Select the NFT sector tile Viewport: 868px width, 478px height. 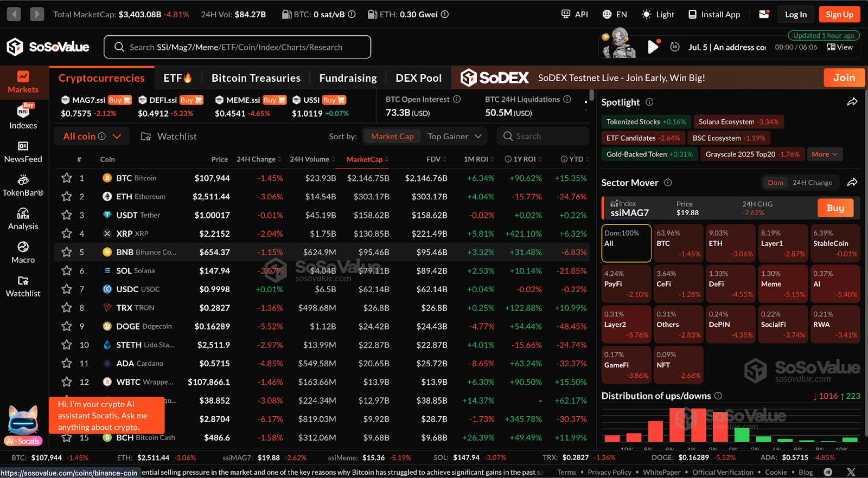(x=678, y=365)
